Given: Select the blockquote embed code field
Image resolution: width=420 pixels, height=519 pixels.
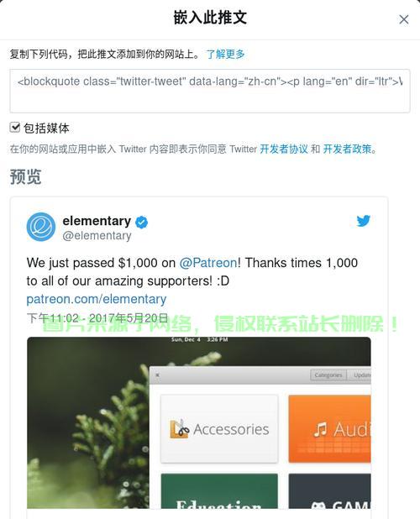Looking at the screenshot, I should [x=210, y=91].
